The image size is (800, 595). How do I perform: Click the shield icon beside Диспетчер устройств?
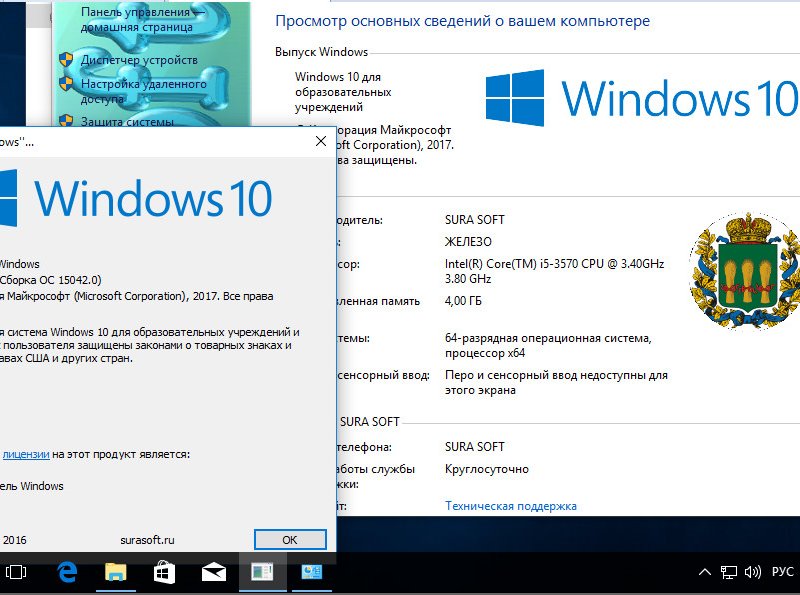coord(66,60)
